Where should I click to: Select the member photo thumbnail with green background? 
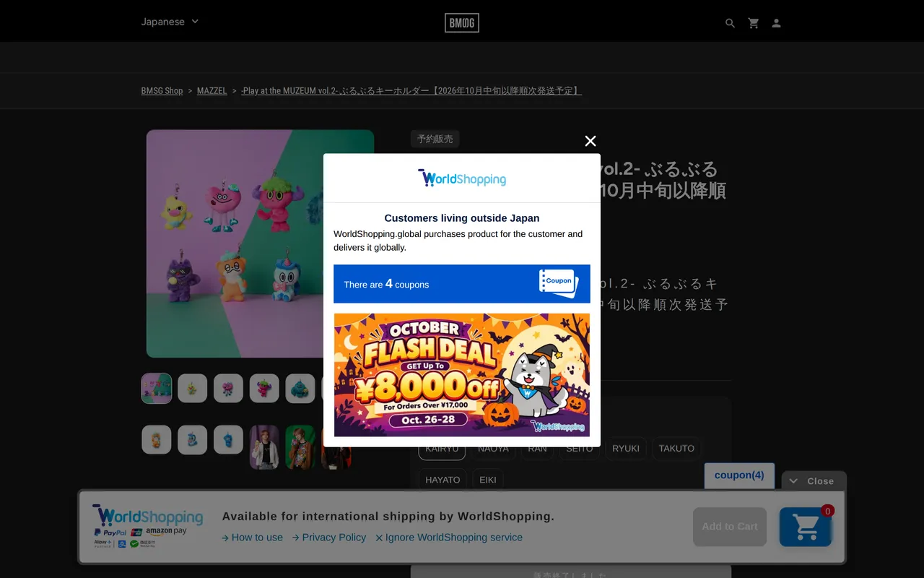300,447
